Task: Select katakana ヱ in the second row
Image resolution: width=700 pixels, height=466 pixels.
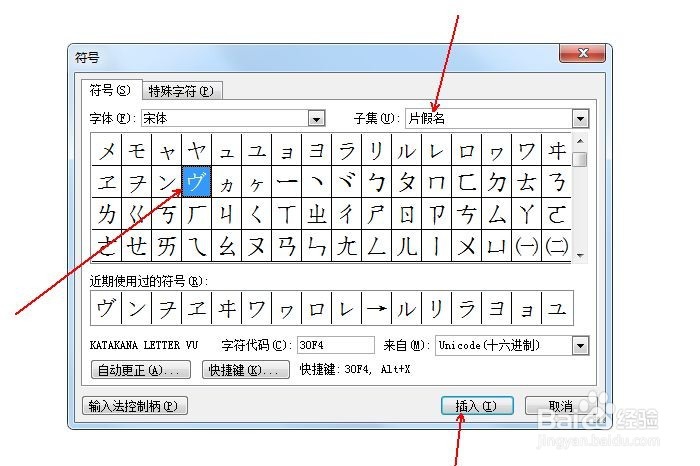Action: point(107,182)
